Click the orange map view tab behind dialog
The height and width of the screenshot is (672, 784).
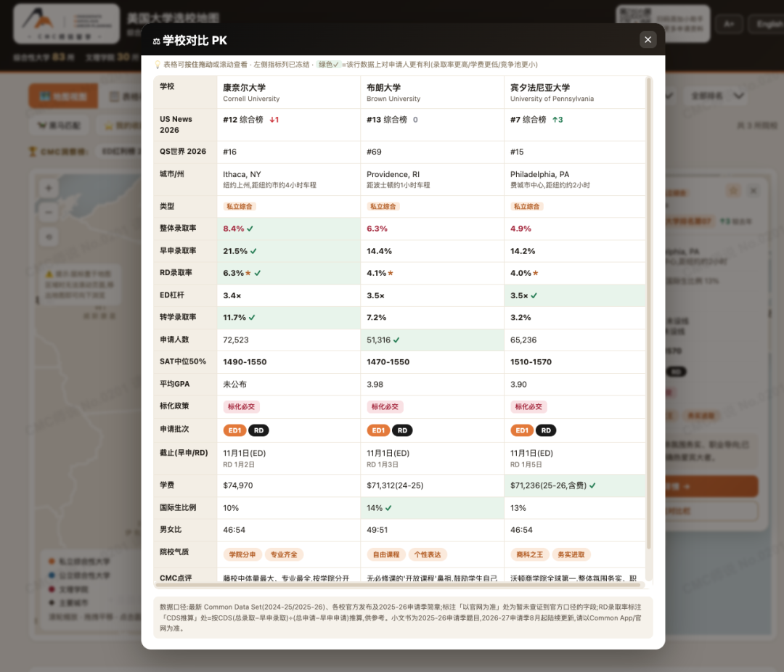pyautogui.click(x=63, y=97)
